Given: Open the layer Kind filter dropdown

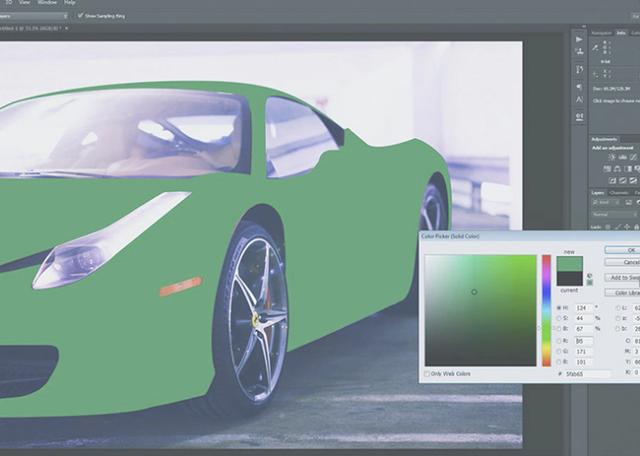Looking at the screenshot, I should tap(607, 202).
